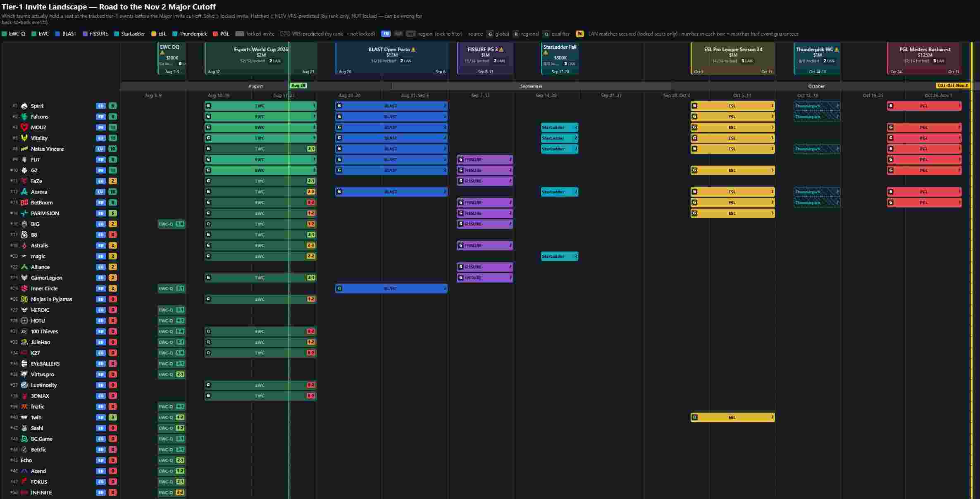Click the 'October' month label

point(816,86)
